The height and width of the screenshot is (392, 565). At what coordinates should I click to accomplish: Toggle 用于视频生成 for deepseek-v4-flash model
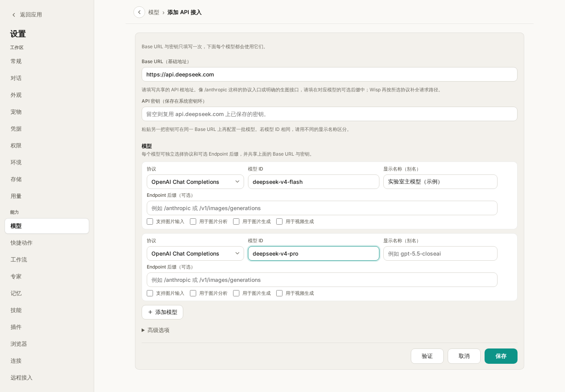click(x=279, y=221)
